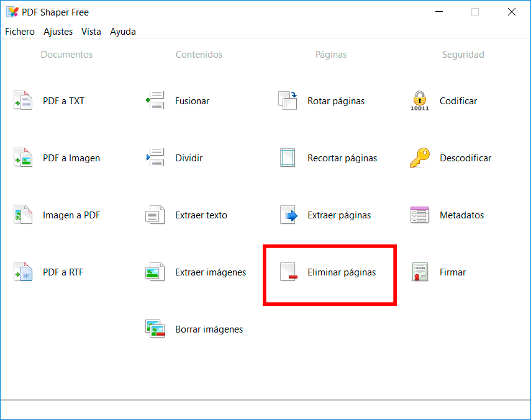Choose the Dividir label
The width and height of the screenshot is (531, 420).
[x=189, y=158]
